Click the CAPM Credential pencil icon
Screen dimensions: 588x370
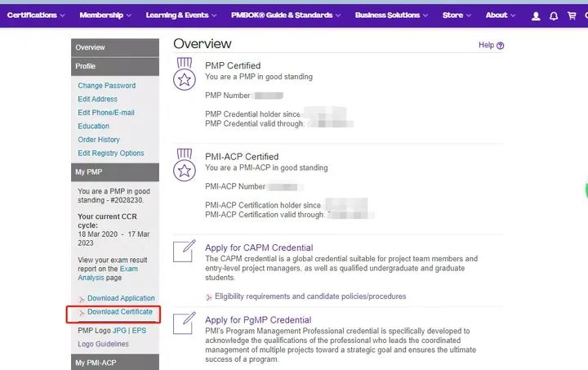click(185, 251)
